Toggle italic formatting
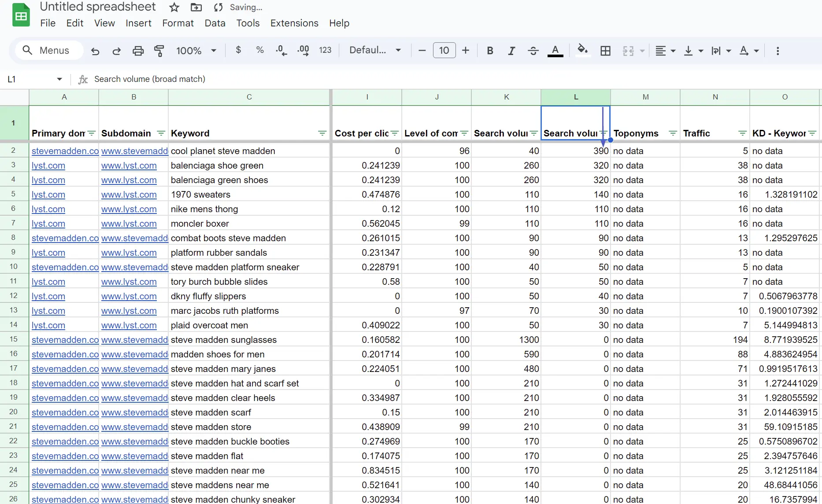 511,51
